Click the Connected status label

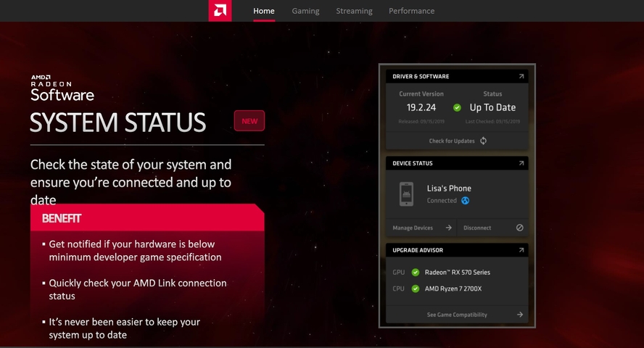coord(442,201)
